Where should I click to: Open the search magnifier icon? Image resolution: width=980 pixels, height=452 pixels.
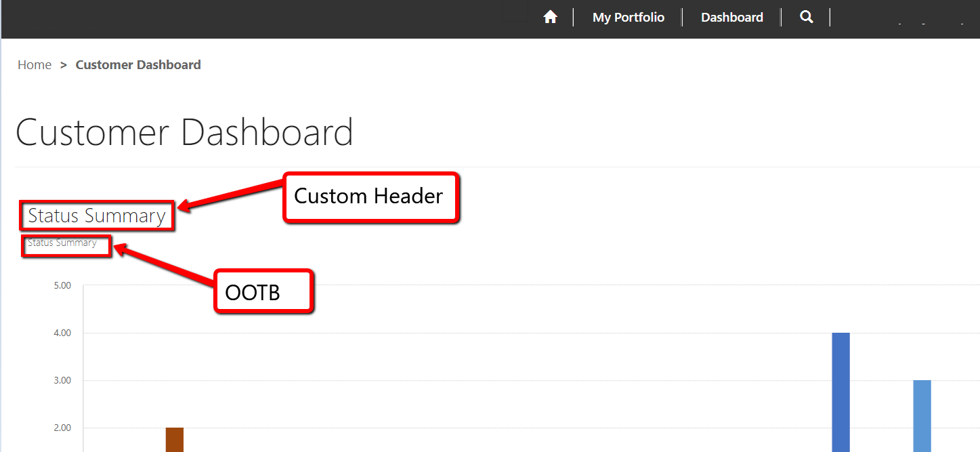pos(806,18)
